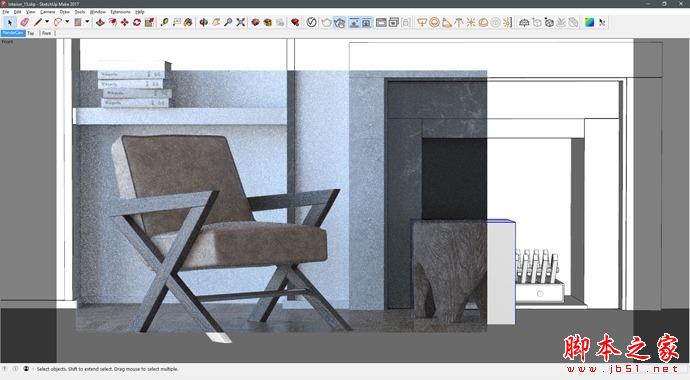Switch to the Front scene tab

click(47, 33)
